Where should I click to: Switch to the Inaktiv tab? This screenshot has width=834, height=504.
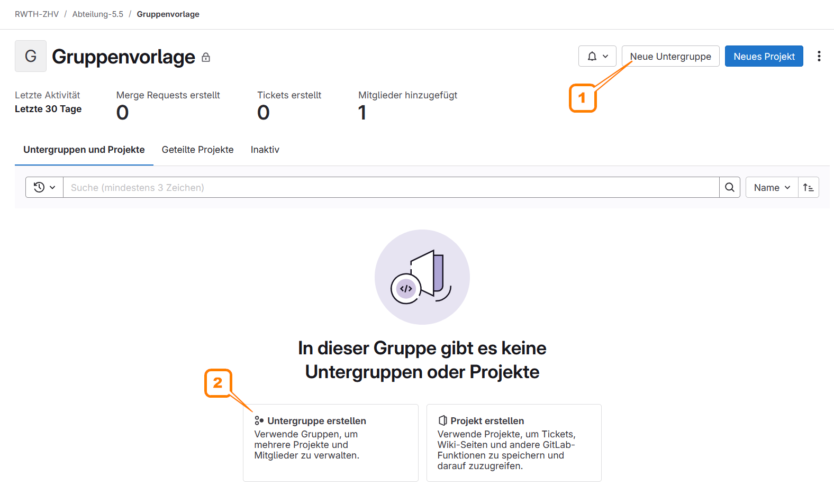[x=265, y=150]
